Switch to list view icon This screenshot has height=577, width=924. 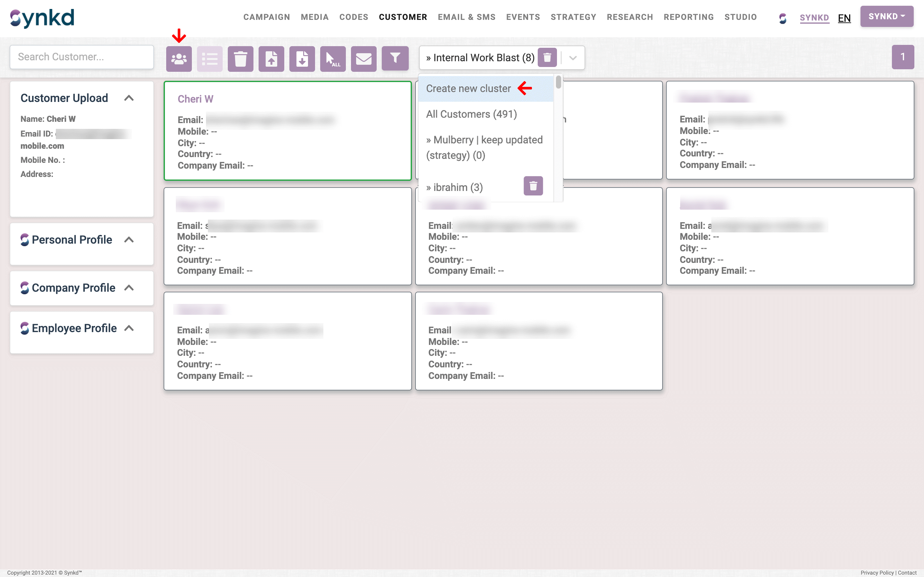(210, 58)
